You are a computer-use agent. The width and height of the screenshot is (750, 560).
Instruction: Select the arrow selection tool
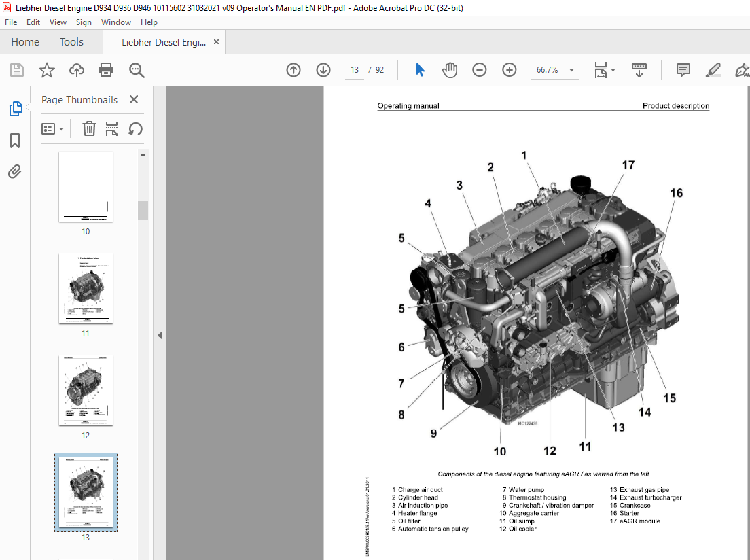point(420,70)
